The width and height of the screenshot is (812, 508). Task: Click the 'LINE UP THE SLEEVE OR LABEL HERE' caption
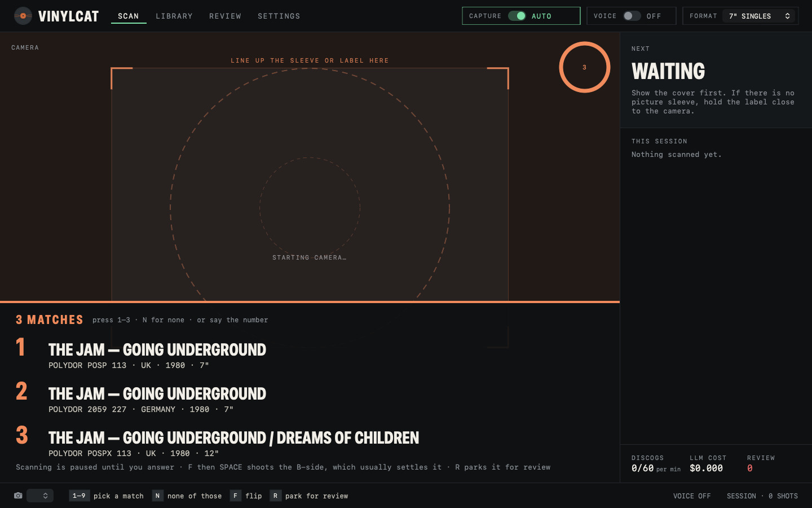(x=310, y=60)
